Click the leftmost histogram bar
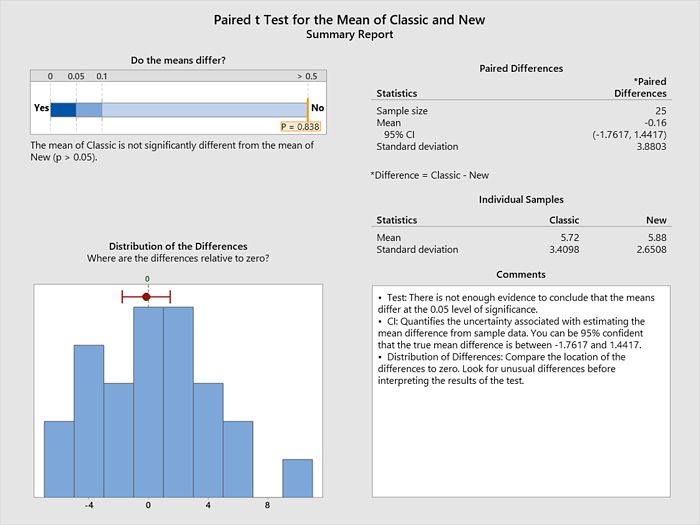The height and width of the screenshot is (525, 700). point(59,458)
